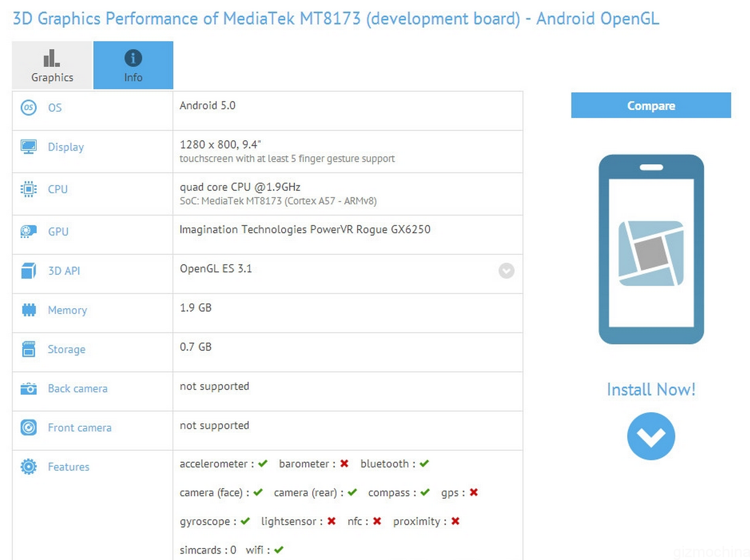This screenshot has width=750, height=560.
Task: Click the Back camera label
Action: [x=77, y=389]
